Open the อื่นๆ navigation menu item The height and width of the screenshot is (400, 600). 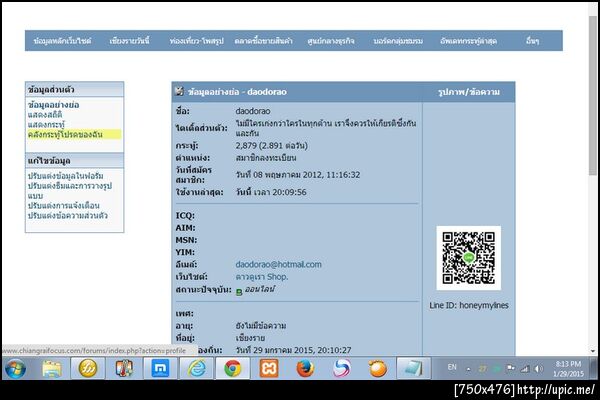point(533,41)
